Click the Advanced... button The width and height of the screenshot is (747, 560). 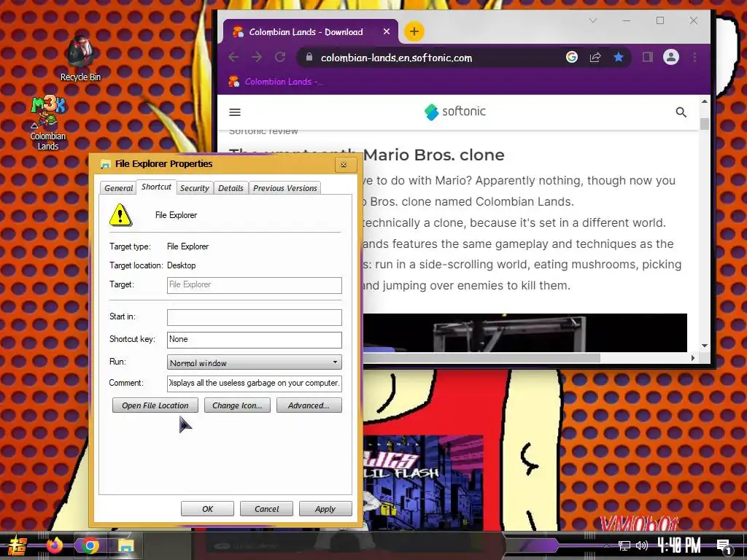click(309, 405)
